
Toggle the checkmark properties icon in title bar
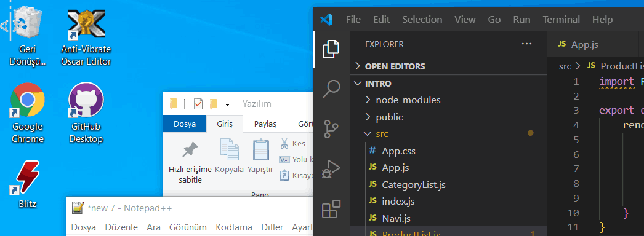click(x=198, y=104)
